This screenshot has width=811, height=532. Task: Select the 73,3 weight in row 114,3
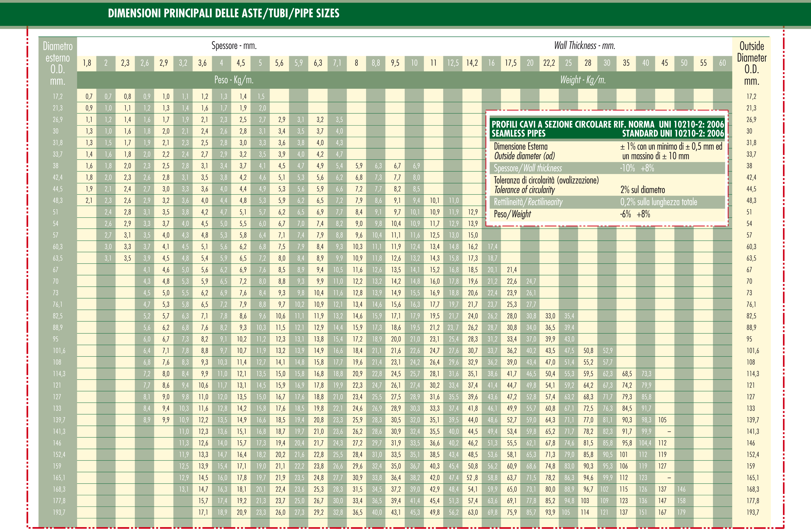click(646, 374)
